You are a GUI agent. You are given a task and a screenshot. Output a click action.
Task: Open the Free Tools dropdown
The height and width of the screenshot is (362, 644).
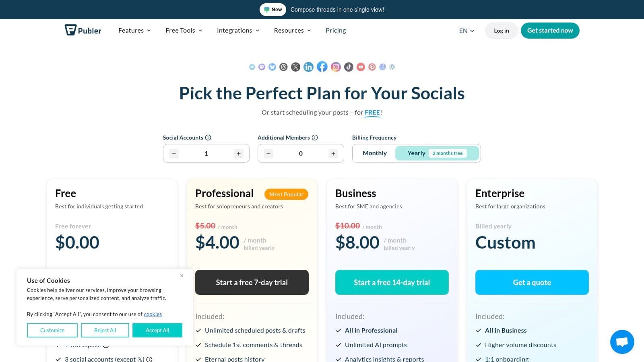click(x=184, y=31)
